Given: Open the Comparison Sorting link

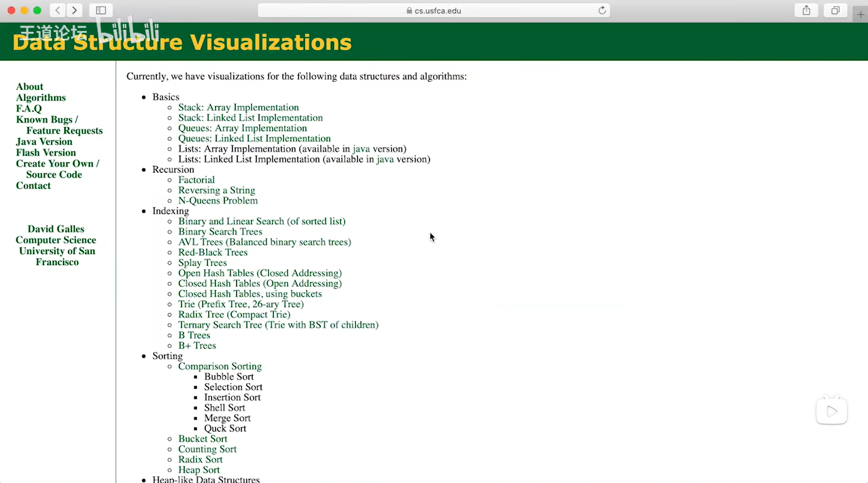Looking at the screenshot, I should click(x=220, y=367).
